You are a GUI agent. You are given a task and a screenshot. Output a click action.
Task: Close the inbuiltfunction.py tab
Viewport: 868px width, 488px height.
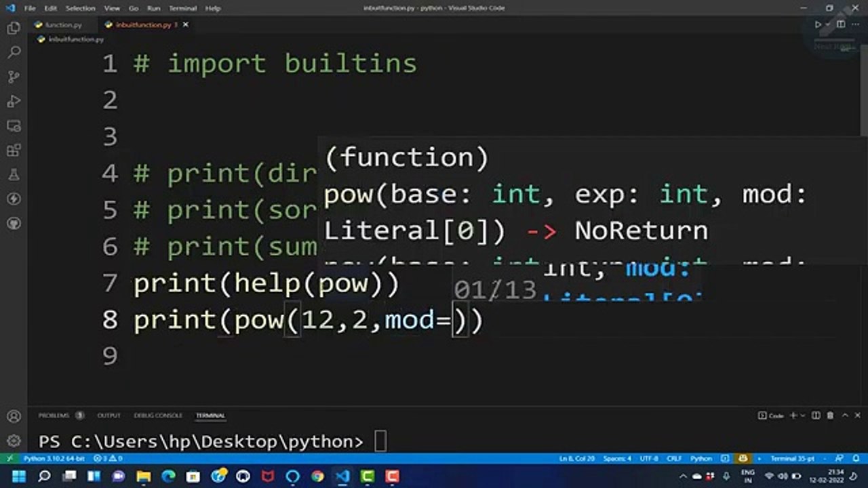pos(185,24)
